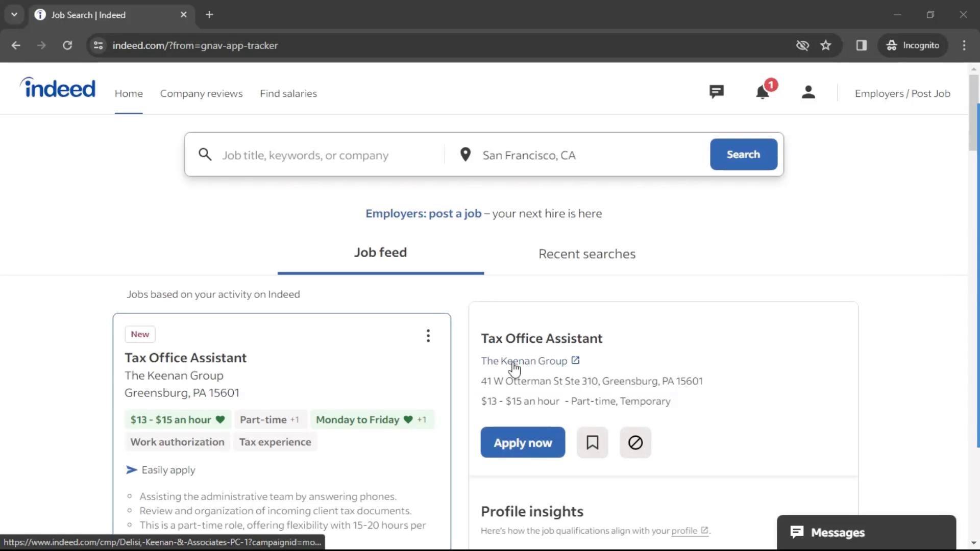Click the three-dot more options icon
Image resolution: width=980 pixels, height=551 pixels.
(428, 335)
